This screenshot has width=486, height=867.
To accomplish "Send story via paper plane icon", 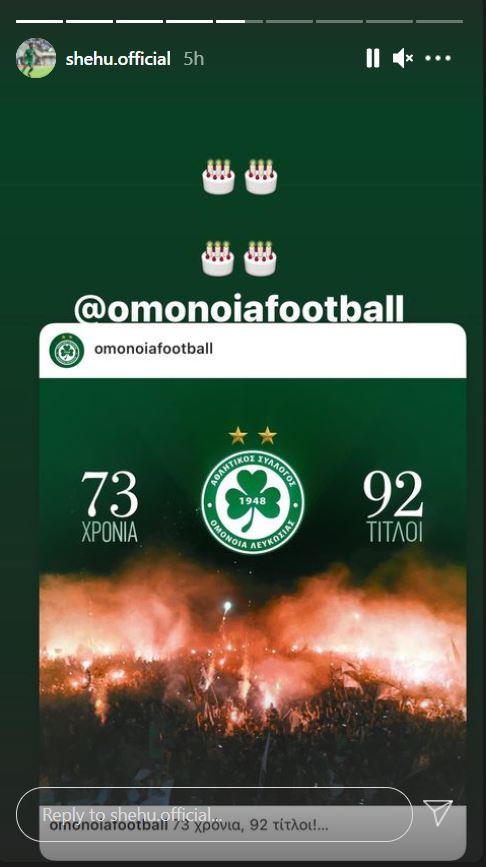I will [438, 812].
